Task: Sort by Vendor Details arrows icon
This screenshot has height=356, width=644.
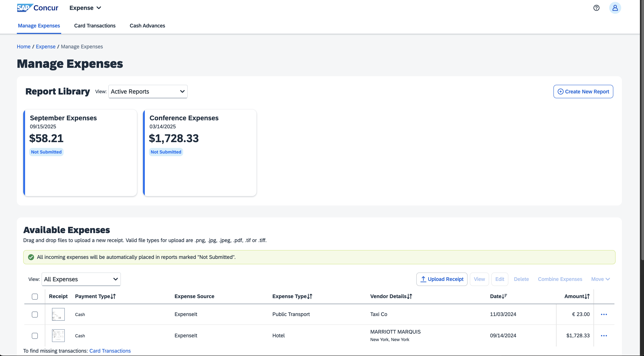Action: coord(410,296)
